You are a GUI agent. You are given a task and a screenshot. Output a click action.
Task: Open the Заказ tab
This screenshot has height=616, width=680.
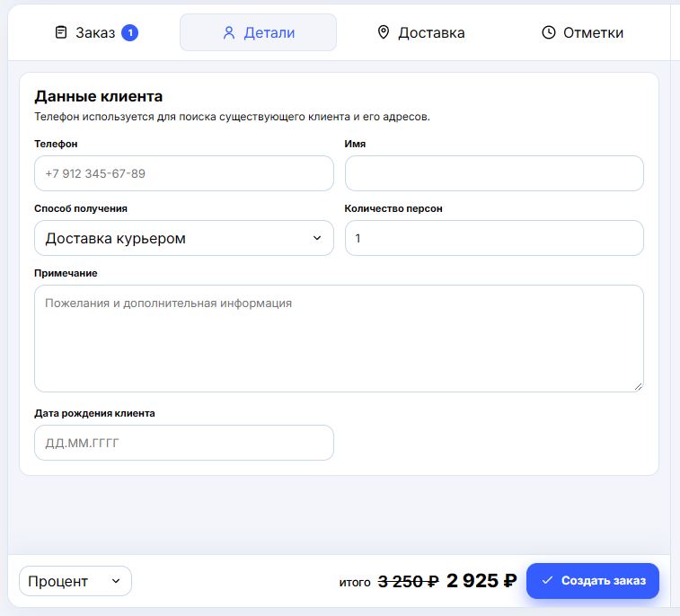[96, 32]
